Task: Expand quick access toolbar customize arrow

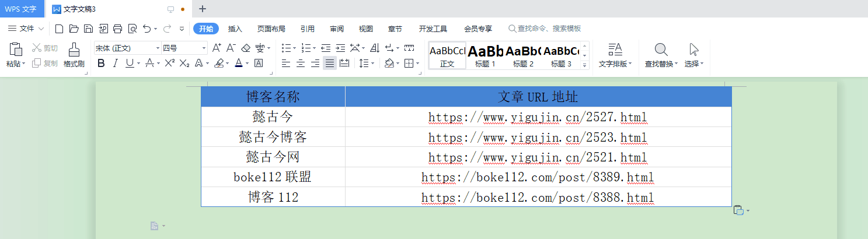Action: 182,29
